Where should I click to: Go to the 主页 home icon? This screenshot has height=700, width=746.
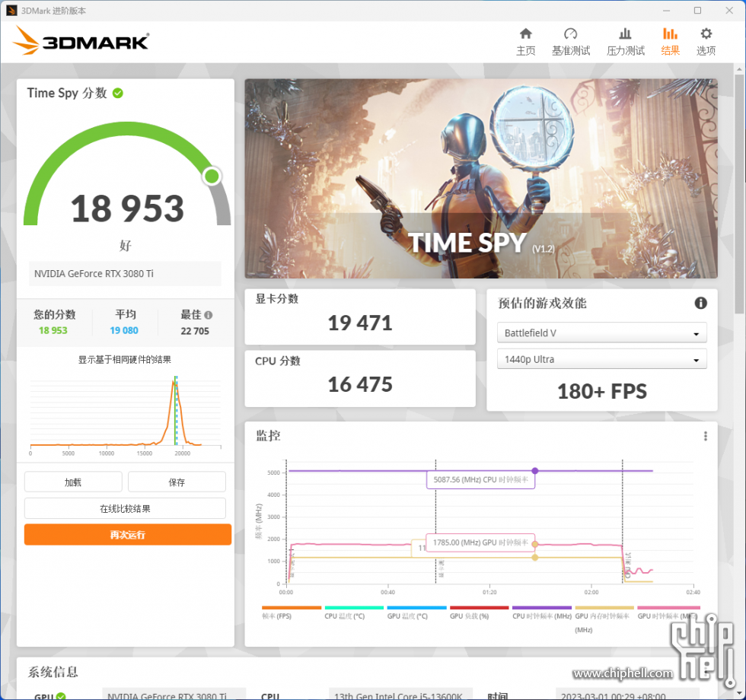(x=526, y=33)
